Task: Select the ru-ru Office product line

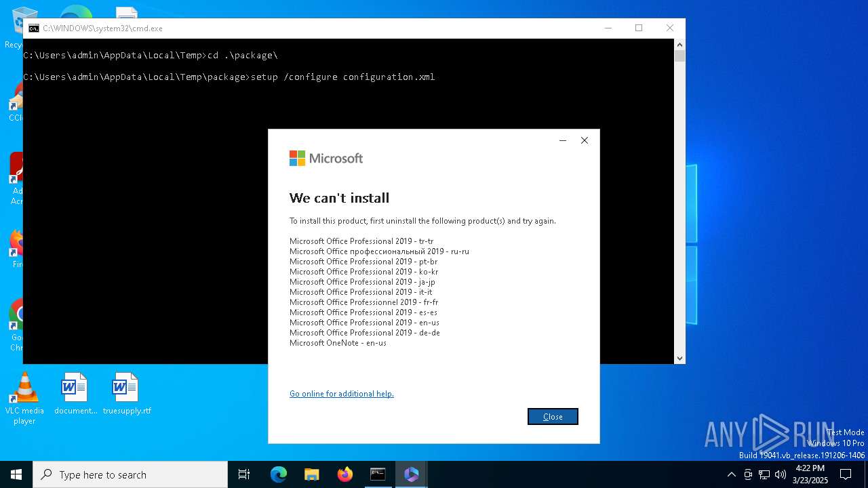Action: [379, 251]
